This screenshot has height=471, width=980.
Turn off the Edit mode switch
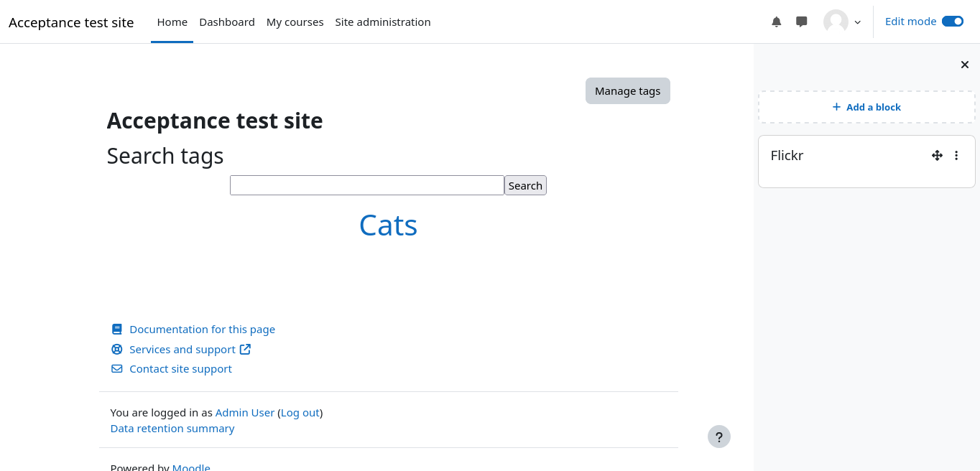click(952, 22)
